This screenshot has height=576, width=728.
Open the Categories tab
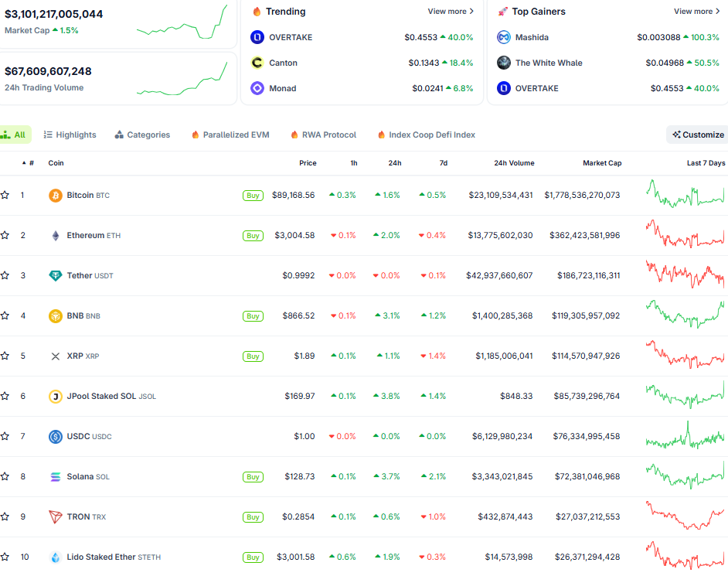(142, 135)
